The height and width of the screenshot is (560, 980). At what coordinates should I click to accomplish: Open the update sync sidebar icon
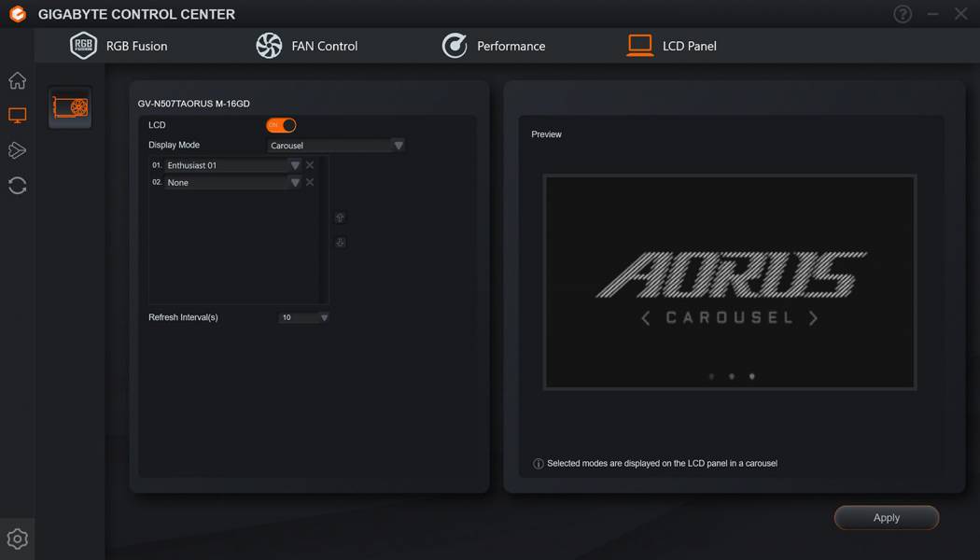pyautogui.click(x=18, y=186)
